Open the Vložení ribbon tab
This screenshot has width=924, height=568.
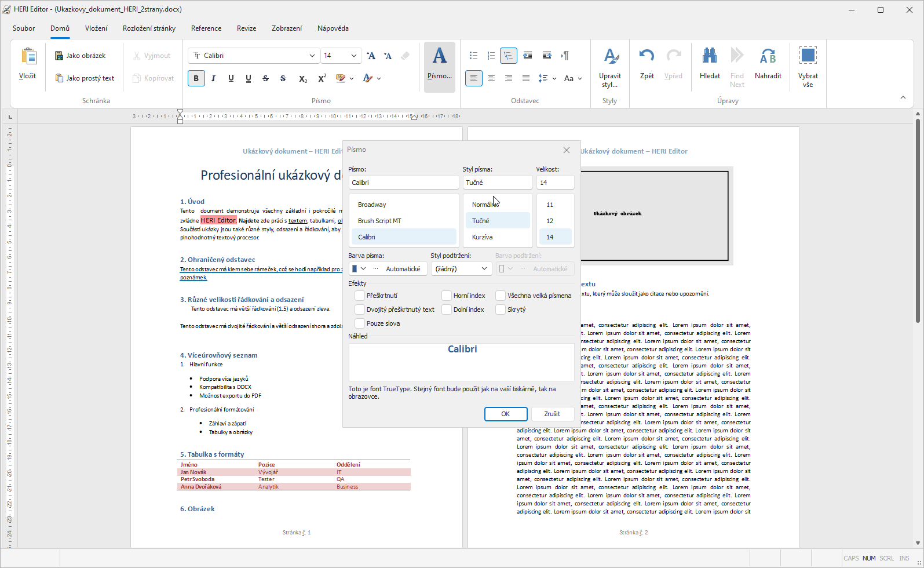coord(96,28)
